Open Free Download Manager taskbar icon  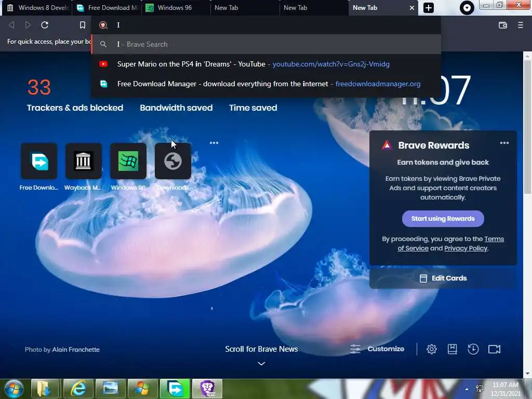(175, 389)
